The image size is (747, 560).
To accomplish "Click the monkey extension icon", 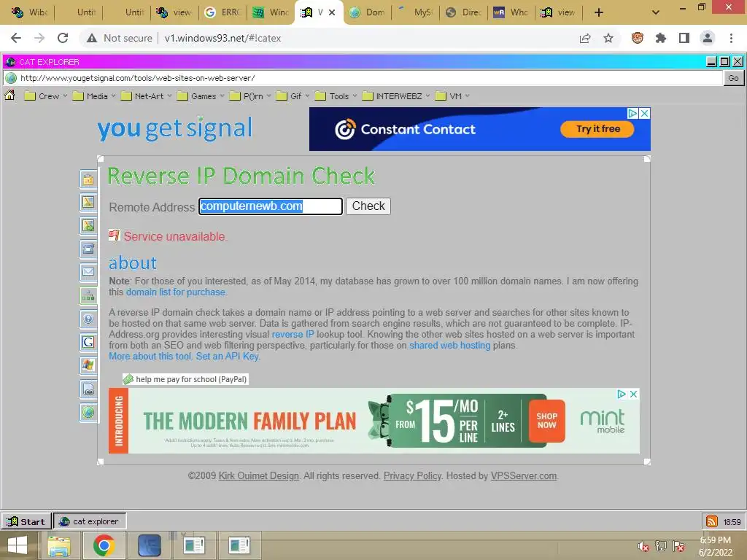I will click(638, 38).
